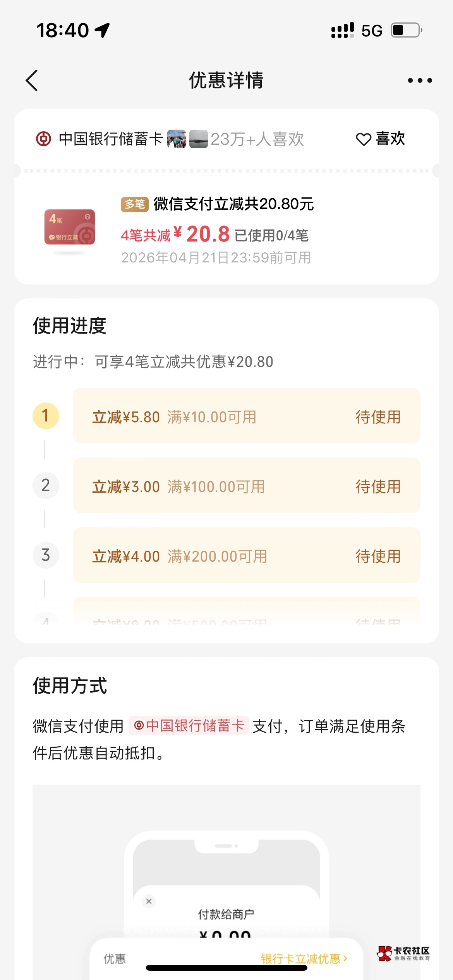453x980 pixels.
Task: Tap the back arrow icon
Action: click(32, 81)
